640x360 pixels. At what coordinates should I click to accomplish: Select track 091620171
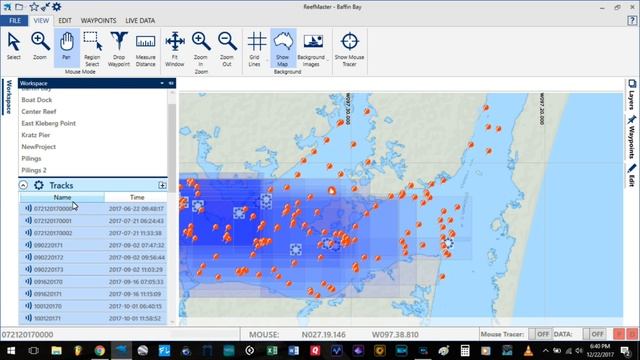point(93,294)
